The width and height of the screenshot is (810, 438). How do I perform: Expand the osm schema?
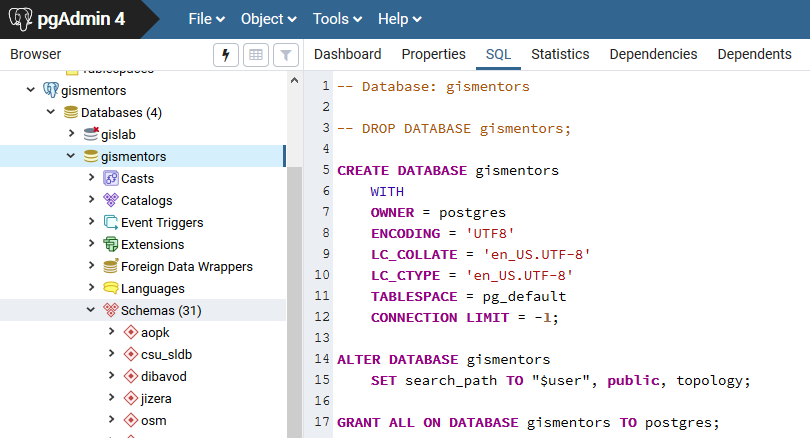(112, 419)
